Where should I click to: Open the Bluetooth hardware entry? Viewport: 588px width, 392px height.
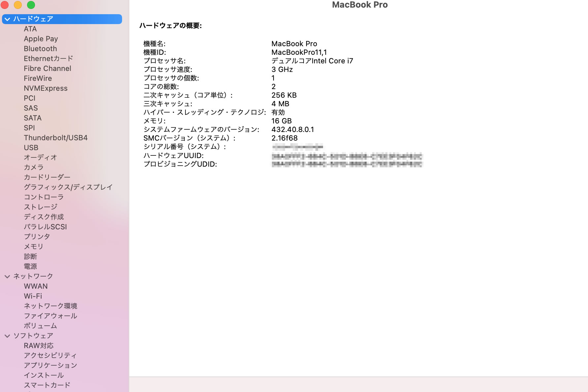(40, 49)
